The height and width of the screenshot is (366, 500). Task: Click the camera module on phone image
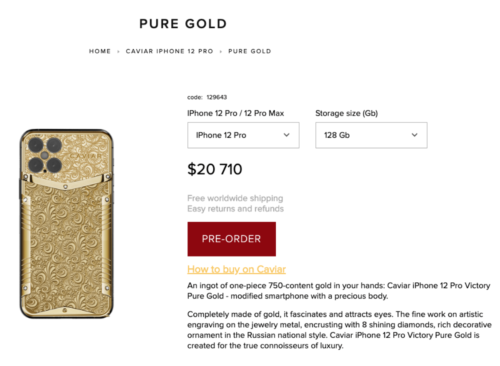pos(45,155)
